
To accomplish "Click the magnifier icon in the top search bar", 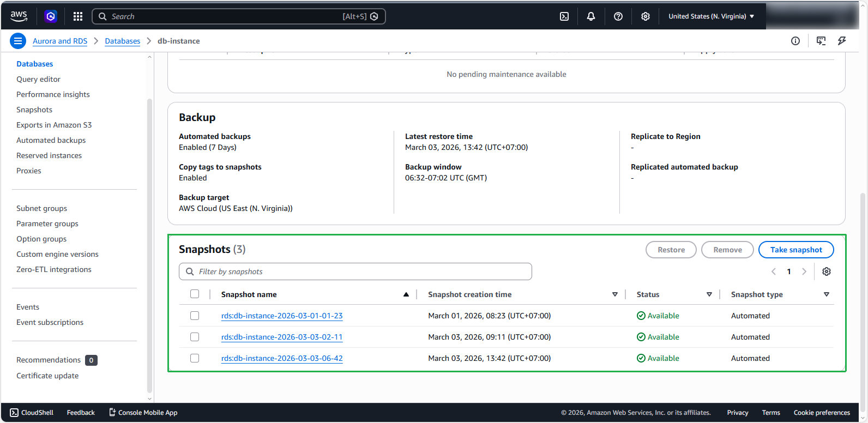I will 103,16.
